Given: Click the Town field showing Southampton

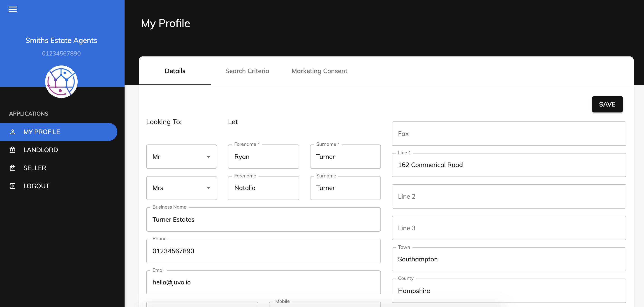Looking at the screenshot, I should click(509, 259).
